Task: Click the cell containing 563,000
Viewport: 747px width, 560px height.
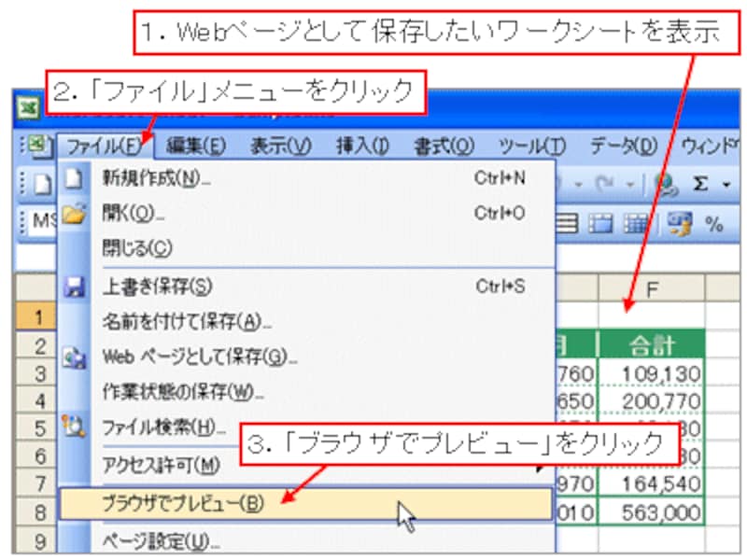Action: tap(652, 511)
